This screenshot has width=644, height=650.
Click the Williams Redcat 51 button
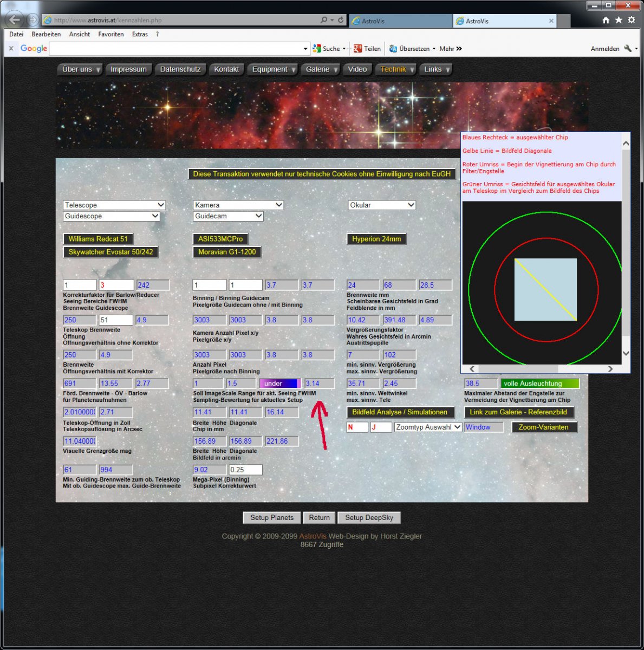(x=98, y=239)
